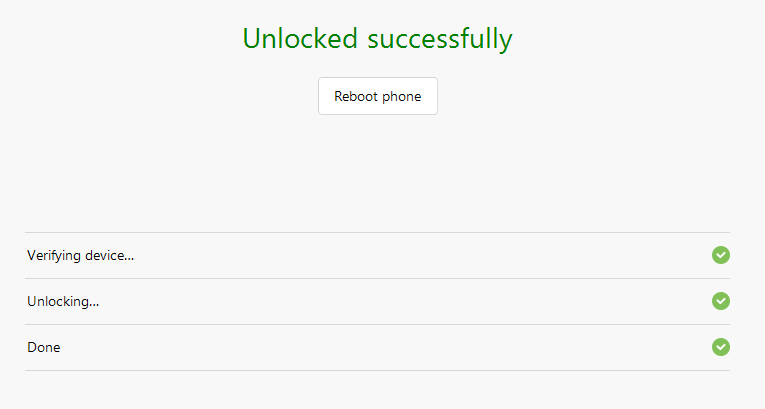Screen dimensions: 765x409
Task: Click the final Done step's success icon
Action: point(720,347)
